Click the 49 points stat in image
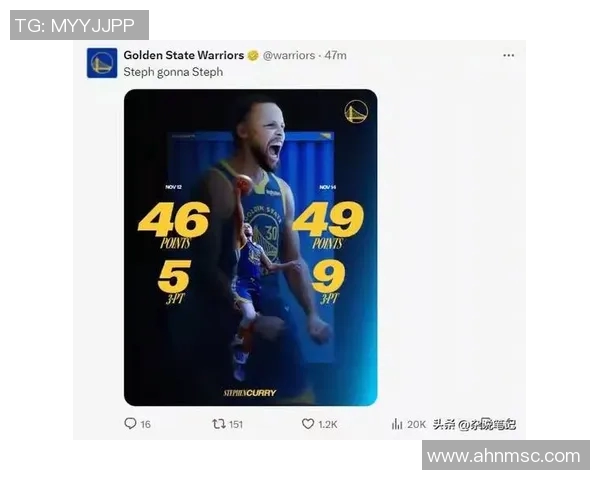Viewport: 600px width, 480px height. (x=328, y=225)
